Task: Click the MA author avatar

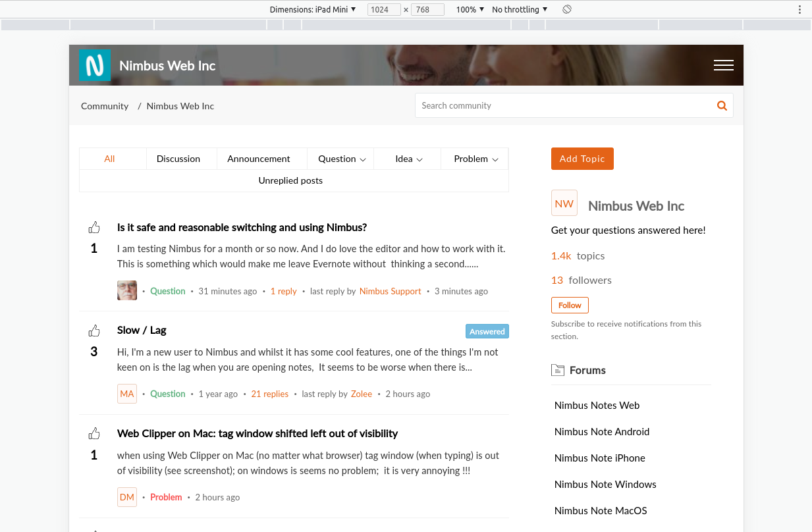Action: pos(127,394)
